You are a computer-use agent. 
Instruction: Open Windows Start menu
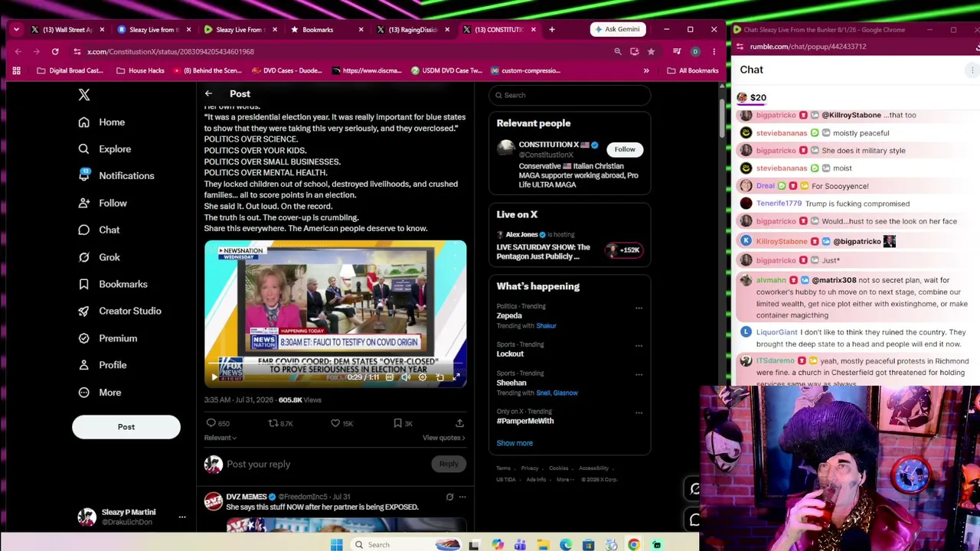[x=336, y=545]
